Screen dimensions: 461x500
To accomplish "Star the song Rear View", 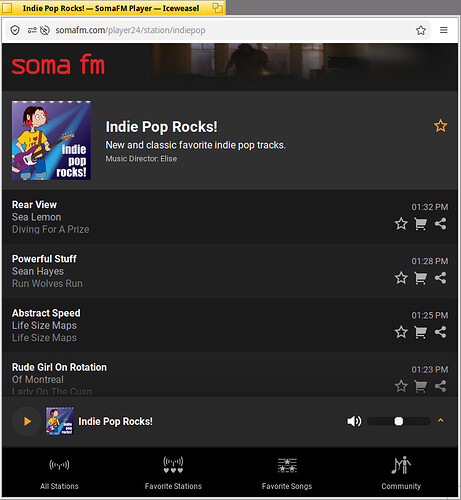I will click(x=401, y=224).
